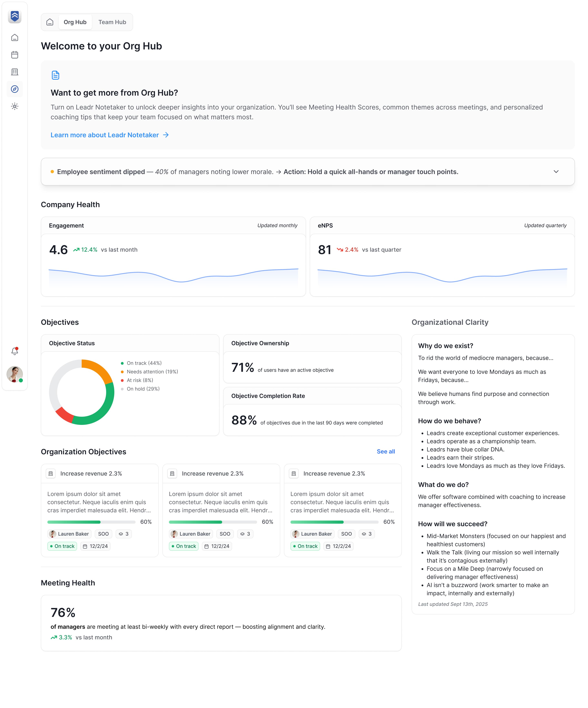The image size is (588, 708).
Task: Select the building/organization icon in sidebar
Action: [15, 72]
